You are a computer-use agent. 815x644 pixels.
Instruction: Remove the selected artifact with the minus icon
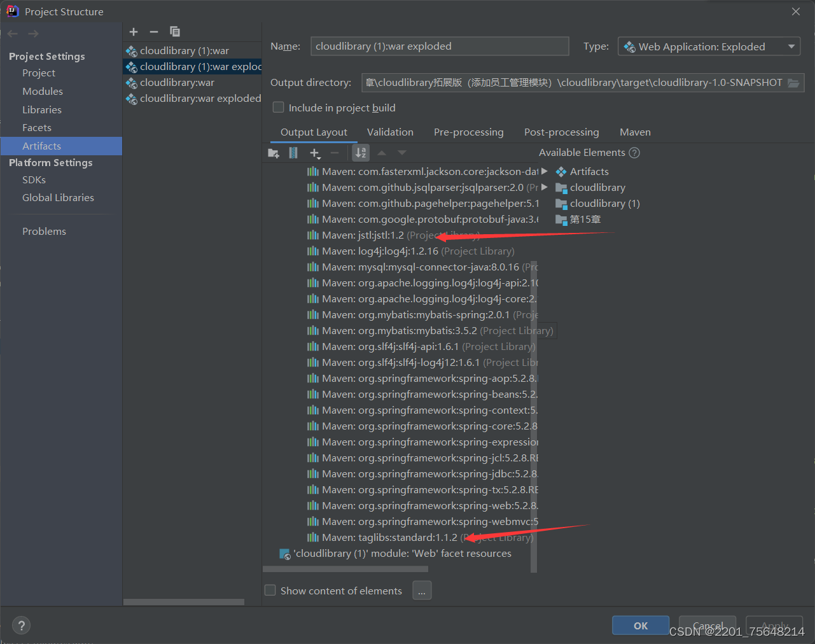[x=154, y=32]
